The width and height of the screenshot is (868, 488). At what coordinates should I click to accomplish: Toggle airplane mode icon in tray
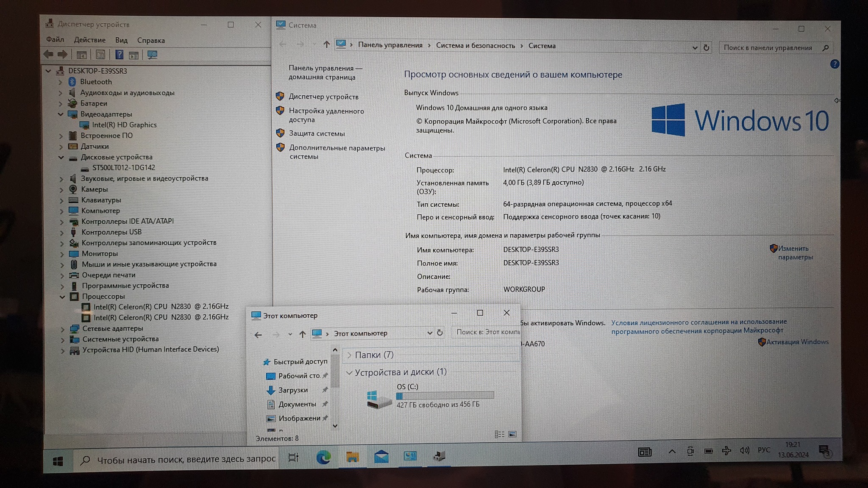[726, 450]
